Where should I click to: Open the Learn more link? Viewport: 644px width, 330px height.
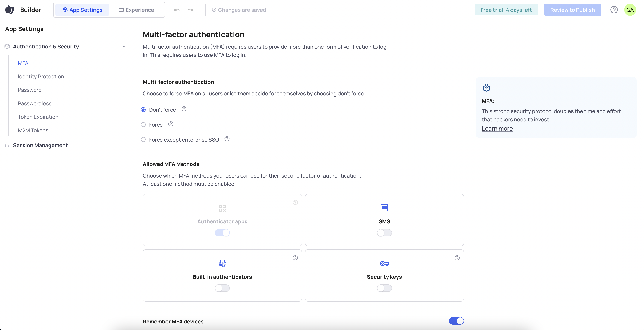click(x=497, y=128)
